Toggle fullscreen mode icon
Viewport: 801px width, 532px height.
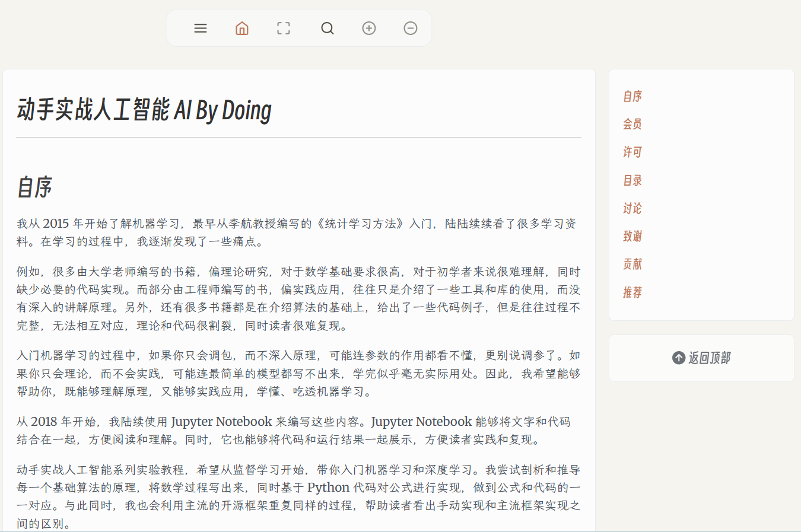[x=284, y=28]
